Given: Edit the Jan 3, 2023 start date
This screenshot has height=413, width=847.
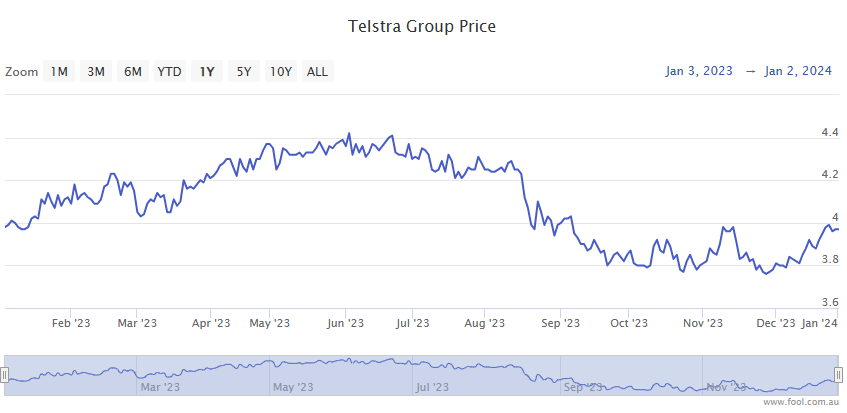Looking at the screenshot, I should pyautogui.click(x=699, y=71).
